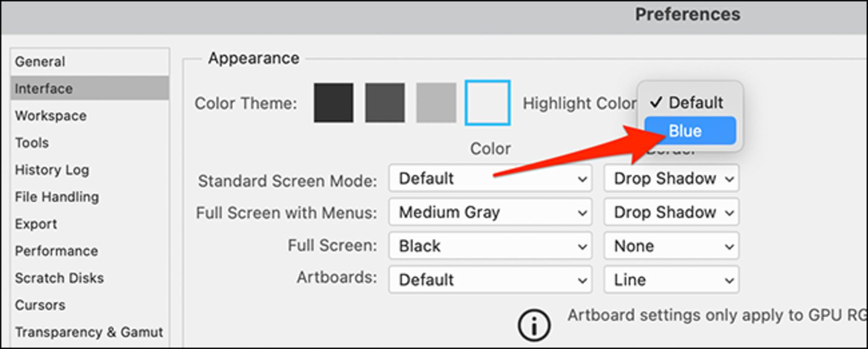This screenshot has width=868, height=349.
Task: Expand Full Screen color dropdown set to Black
Action: click(x=490, y=246)
